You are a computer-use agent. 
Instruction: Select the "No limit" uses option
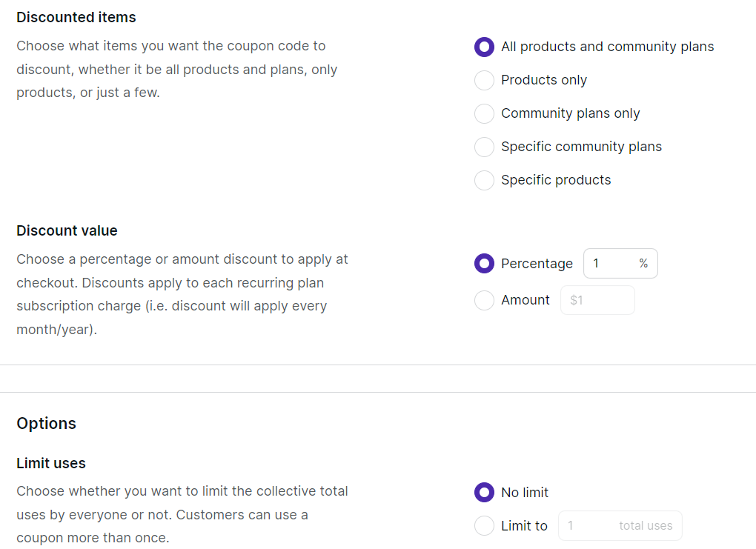(484, 493)
